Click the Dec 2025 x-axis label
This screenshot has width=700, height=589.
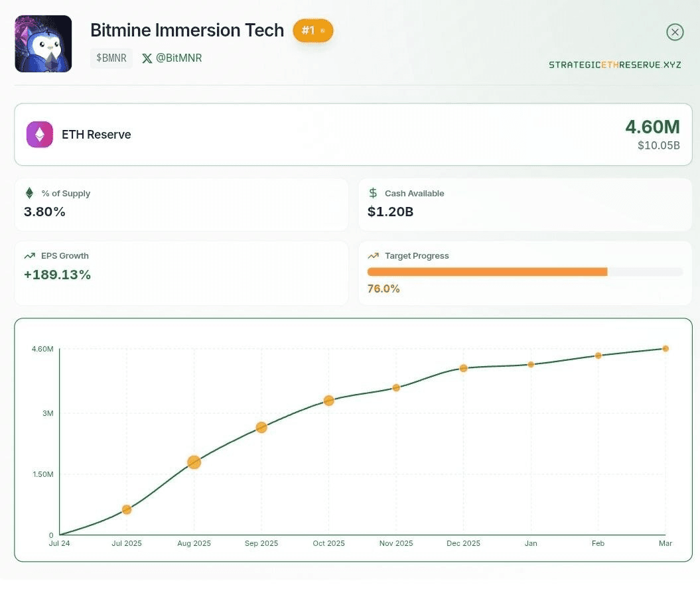click(463, 543)
